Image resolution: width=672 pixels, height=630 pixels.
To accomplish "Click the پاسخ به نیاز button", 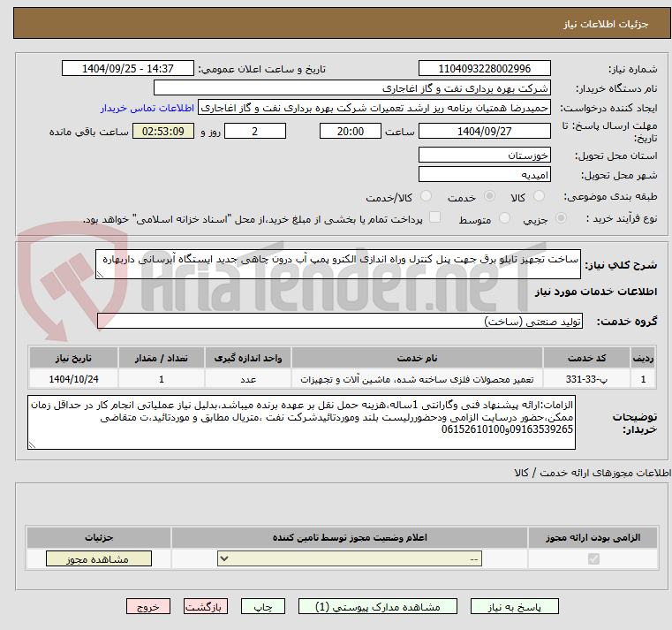I will (514, 606).
